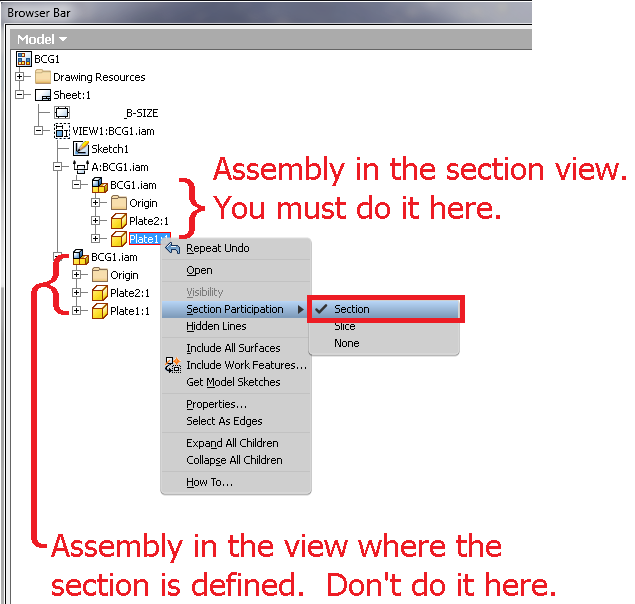Expand Plate2:1 under the section view assembly
The height and width of the screenshot is (604, 635).
coord(95,221)
